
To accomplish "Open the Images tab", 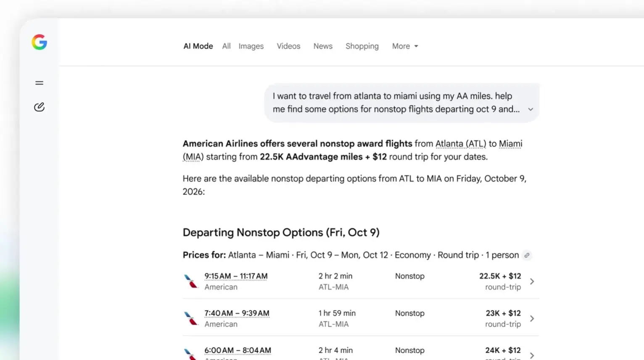I will tap(251, 46).
